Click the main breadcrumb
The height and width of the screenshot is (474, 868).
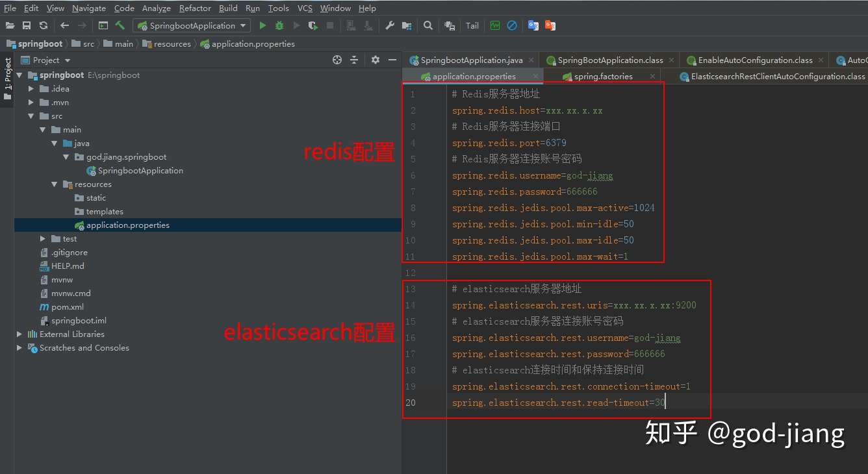point(118,44)
